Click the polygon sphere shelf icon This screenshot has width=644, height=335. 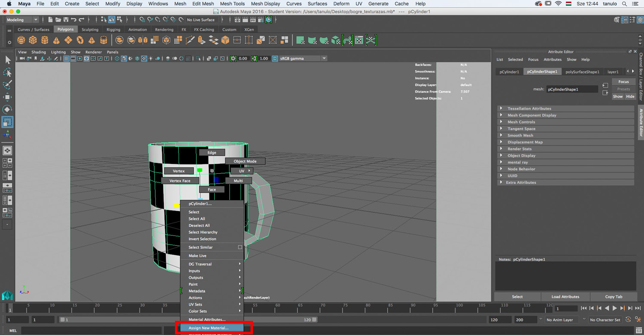pos(21,40)
